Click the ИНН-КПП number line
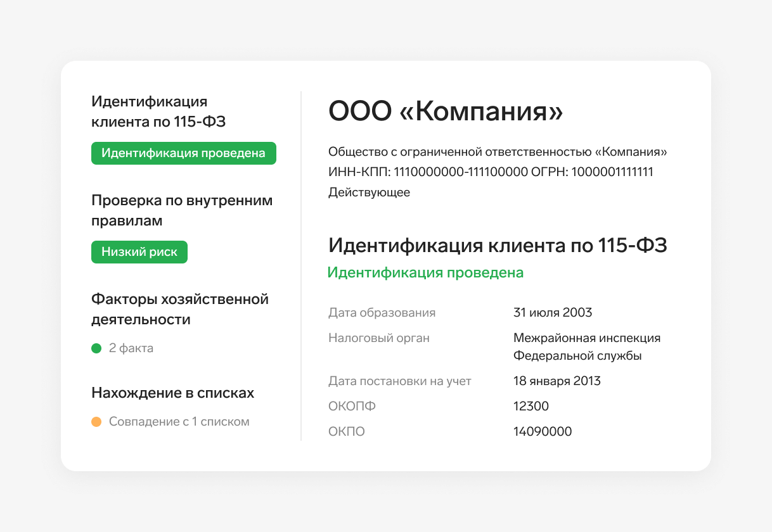Image resolution: width=772 pixels, height=532 pixels. pyautogui.click(x=491, y=172)
